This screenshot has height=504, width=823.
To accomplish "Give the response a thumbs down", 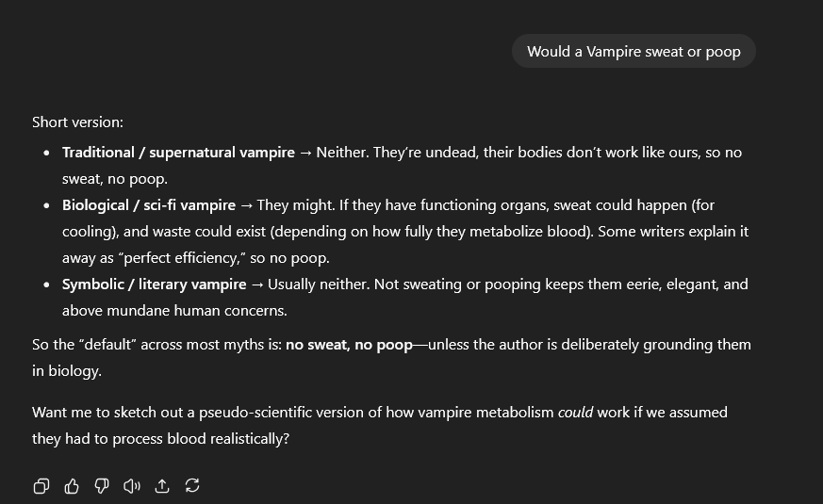I will [102, 486].
